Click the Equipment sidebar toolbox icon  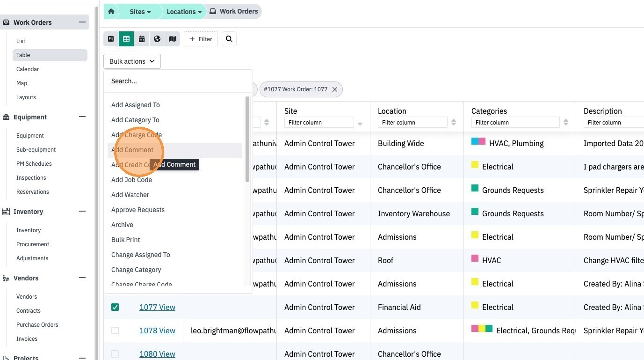6,117
